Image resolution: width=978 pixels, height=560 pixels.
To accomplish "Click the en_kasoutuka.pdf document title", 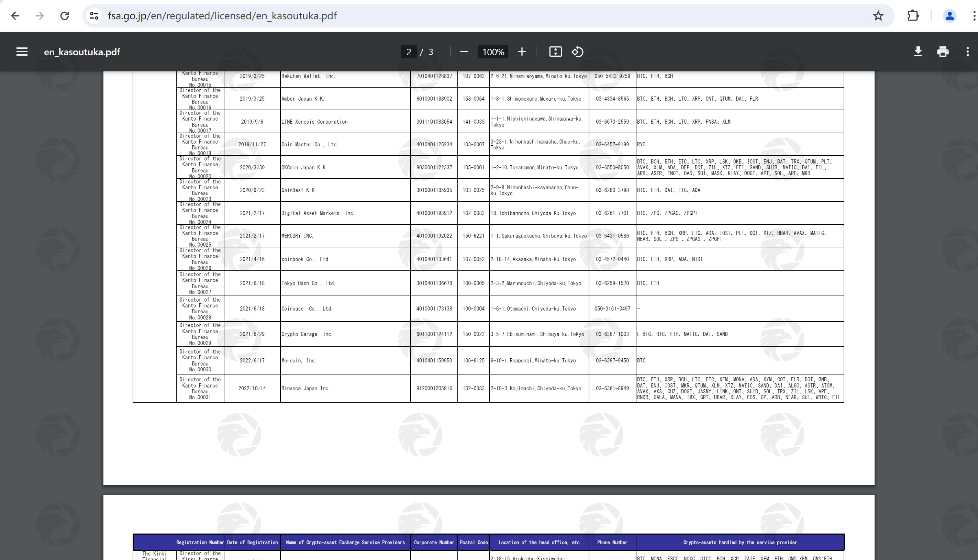I will pos(82,52).
